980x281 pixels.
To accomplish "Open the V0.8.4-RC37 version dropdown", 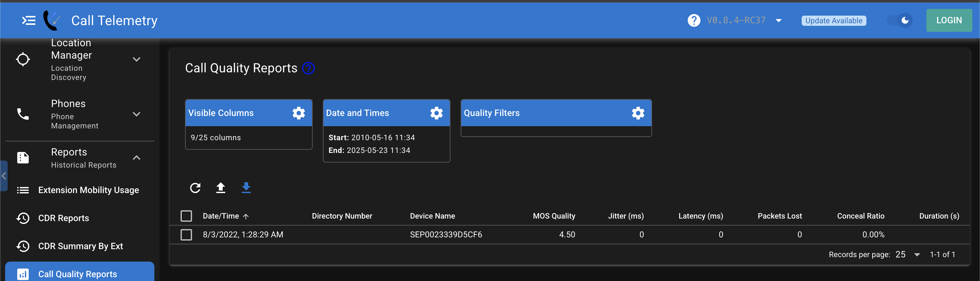I will [744, 20].
